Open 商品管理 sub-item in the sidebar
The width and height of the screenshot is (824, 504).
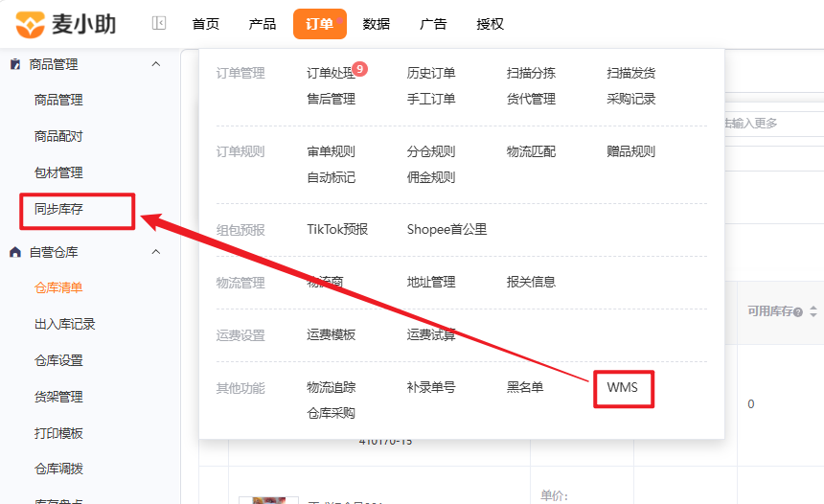click(x=58, y=100)
